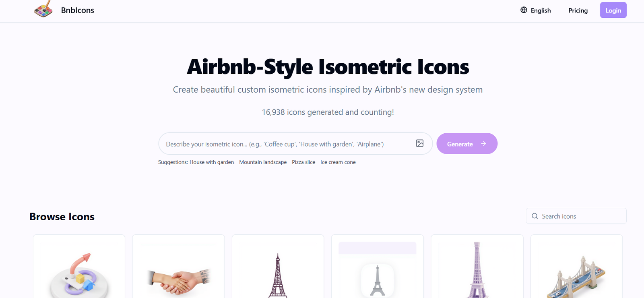Go to the Pricing page
This screenshot has width=644, height=298.
pyautogui.click(x=578, y=10)
